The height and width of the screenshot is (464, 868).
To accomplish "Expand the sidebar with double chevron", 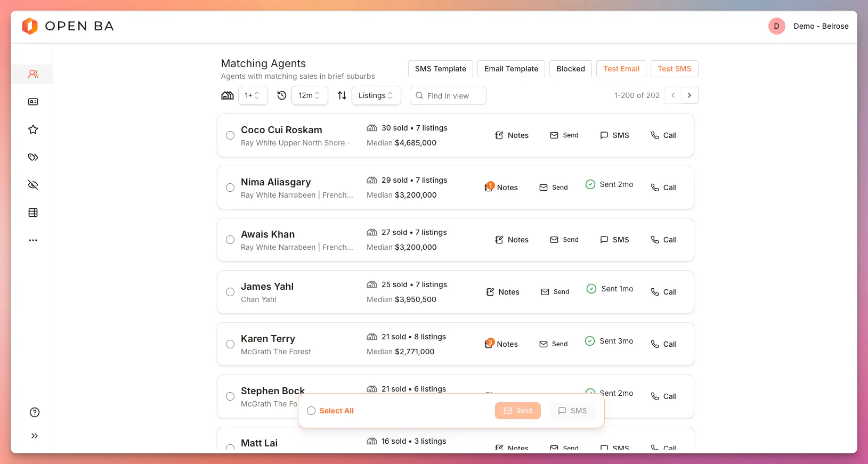I will point(35,436).
